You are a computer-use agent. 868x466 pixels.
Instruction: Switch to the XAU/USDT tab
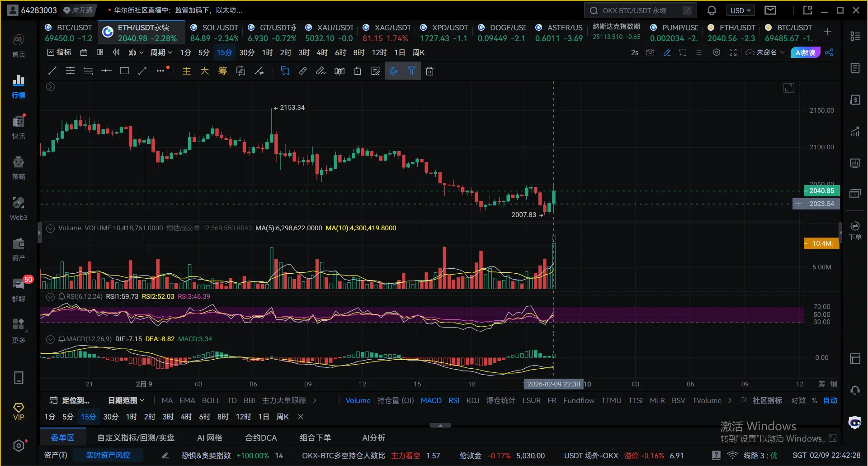click(329, 33)
